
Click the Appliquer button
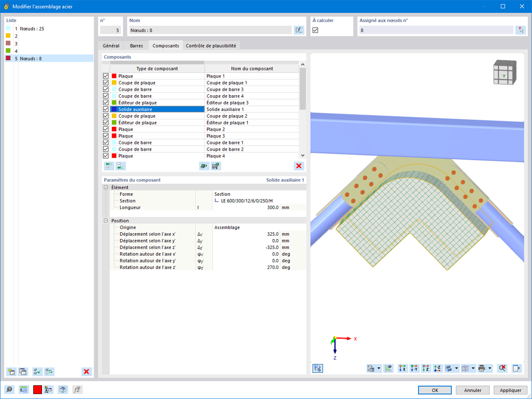coord(511,390)
